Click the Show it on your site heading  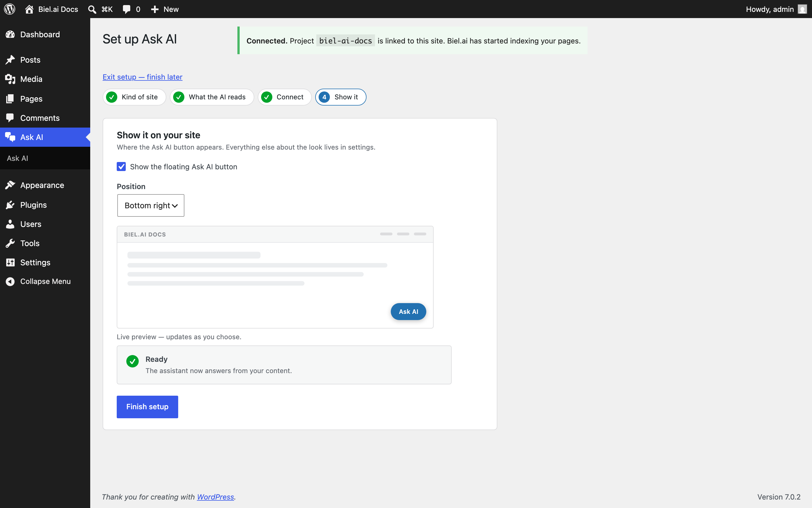coord(158,135)
